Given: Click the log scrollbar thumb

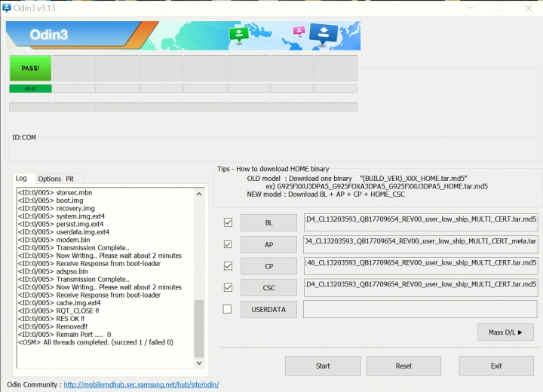Looking at the screenshot, I should click(x=199, y=328).
